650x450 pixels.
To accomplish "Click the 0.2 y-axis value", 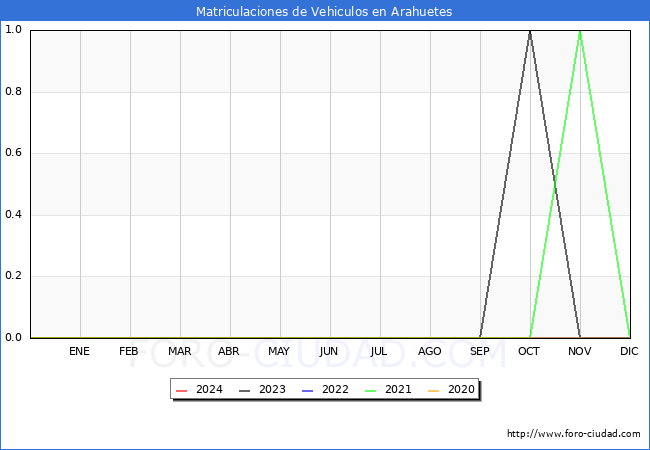I will (13, 276).
